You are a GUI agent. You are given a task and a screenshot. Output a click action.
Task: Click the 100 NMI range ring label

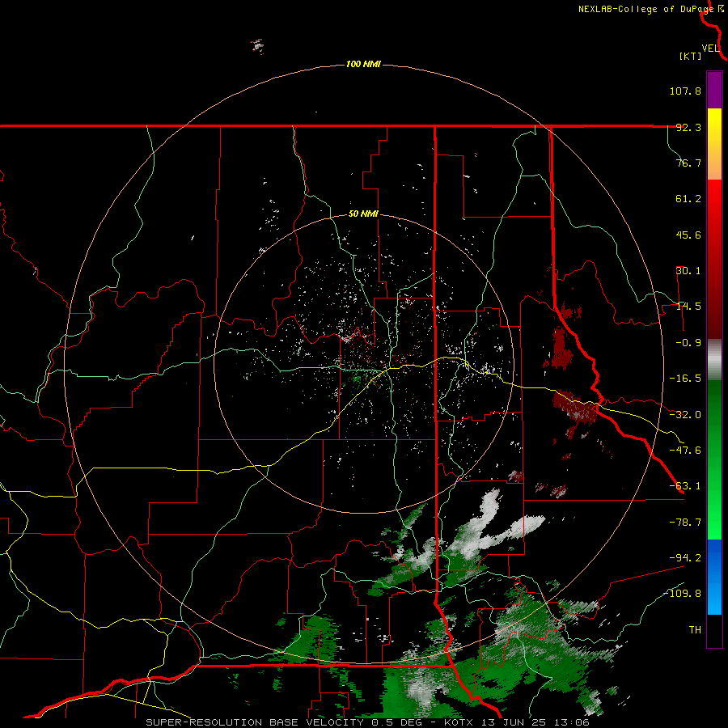click(363, 64)
